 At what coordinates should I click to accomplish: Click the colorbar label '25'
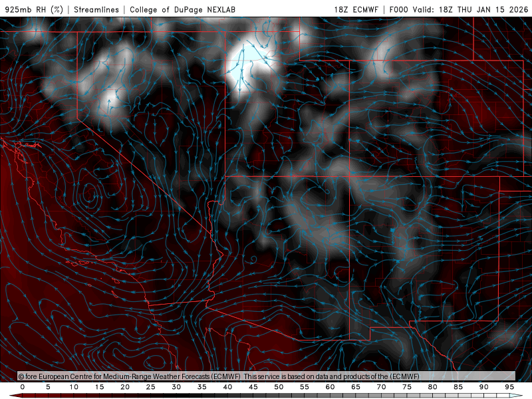[x=151, y=387]
